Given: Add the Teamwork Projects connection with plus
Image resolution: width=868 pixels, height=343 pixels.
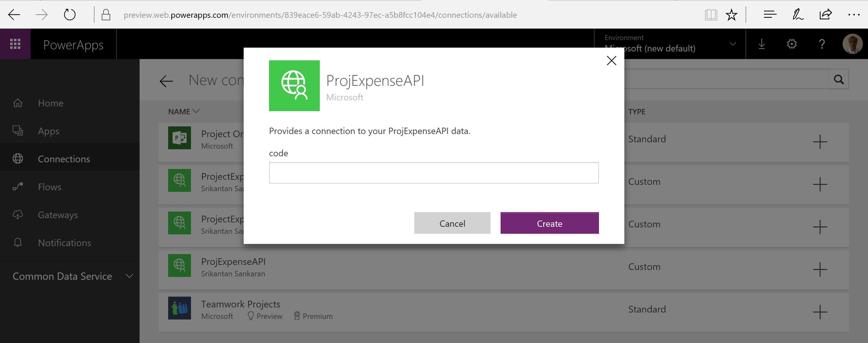Looking at the screenshot, I should tap(820, 312).
